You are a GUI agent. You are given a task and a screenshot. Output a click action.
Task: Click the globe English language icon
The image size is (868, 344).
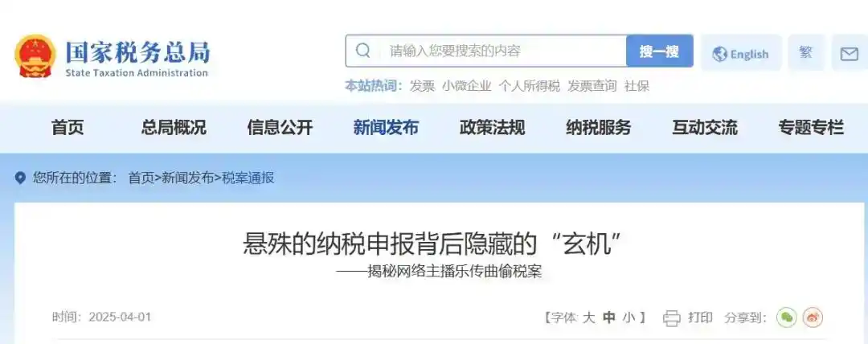(719, 54)
